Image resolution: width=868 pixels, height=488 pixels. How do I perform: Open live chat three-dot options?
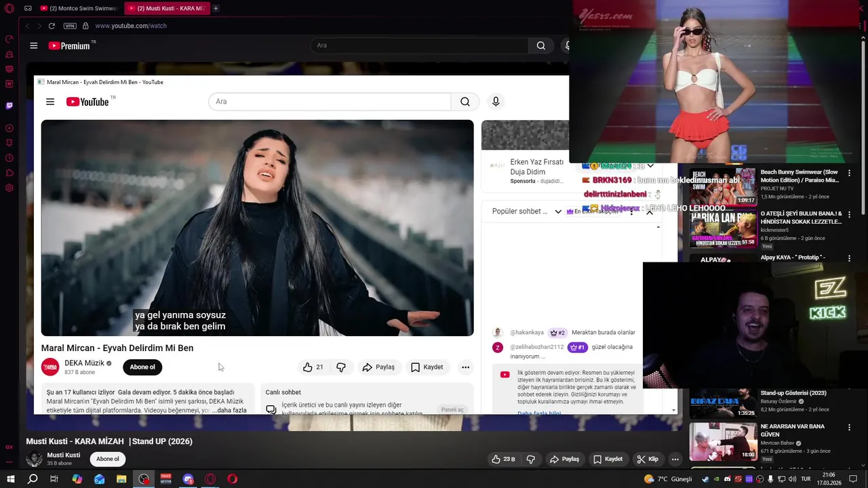pos(631,212)
